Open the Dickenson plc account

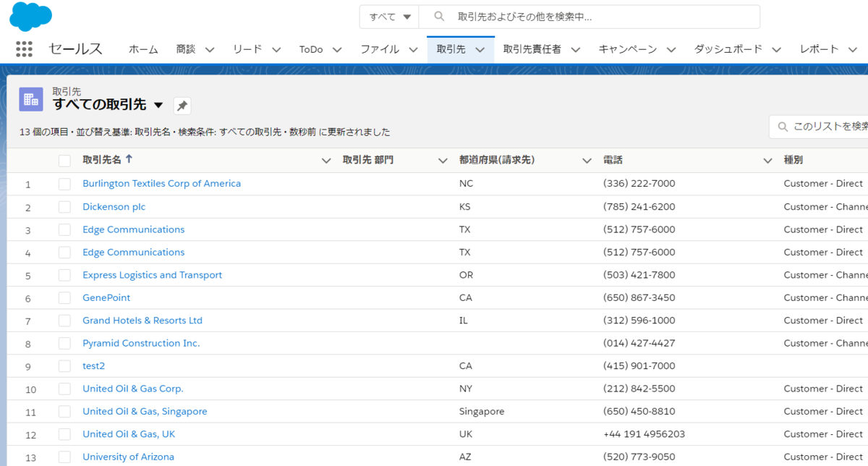point(114,207)
